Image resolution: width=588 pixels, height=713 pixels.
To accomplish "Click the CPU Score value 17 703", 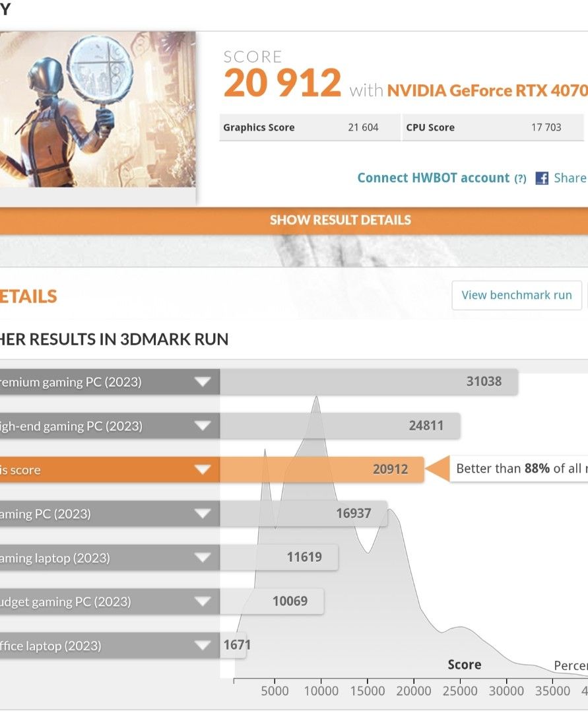I will pos(546,127).
